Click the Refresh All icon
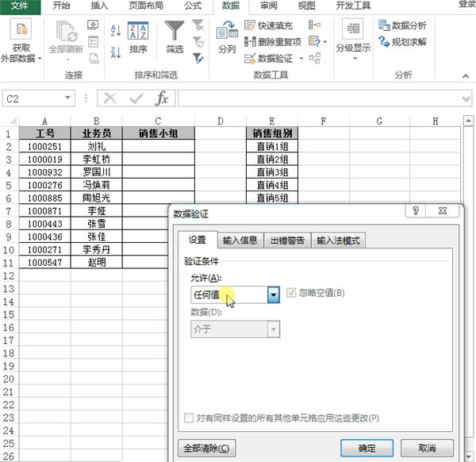Viewport: 476px width, 462px height. [x=66, y=31]
